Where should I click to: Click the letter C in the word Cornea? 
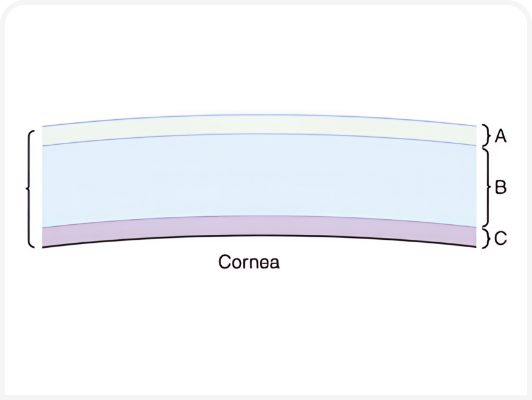click(224, 262)
